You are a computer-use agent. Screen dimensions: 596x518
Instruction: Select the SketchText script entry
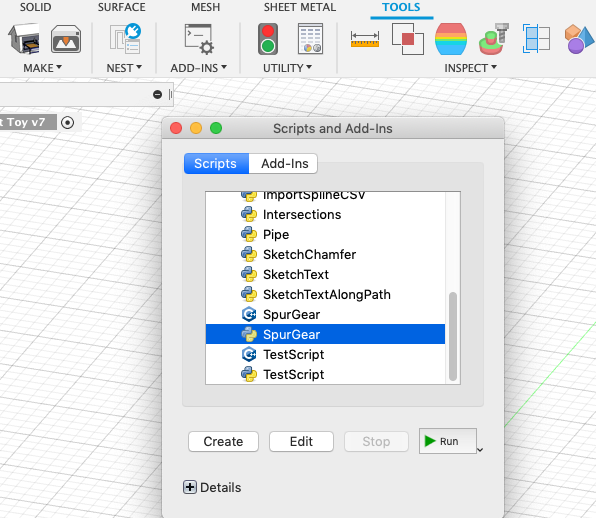tap(325, 274)
